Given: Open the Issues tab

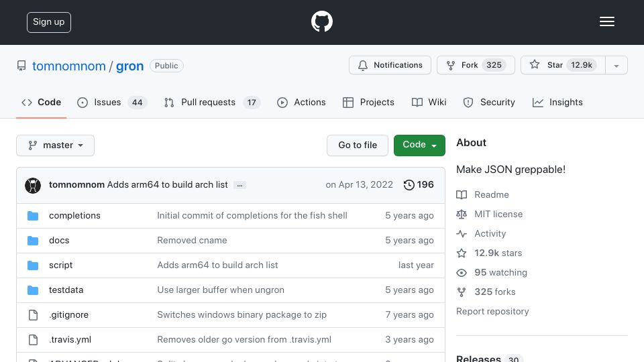Looking at the screenshot, I should pos(111,102).
